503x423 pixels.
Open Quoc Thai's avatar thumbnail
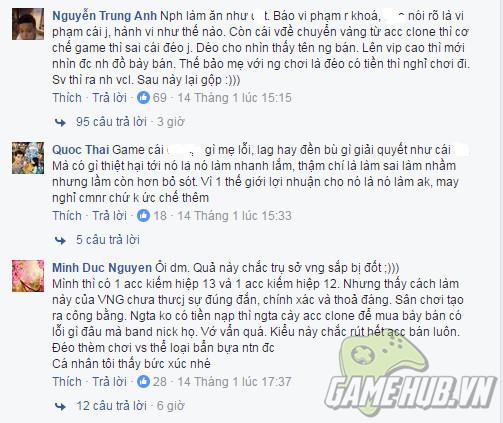click(28, 158)
